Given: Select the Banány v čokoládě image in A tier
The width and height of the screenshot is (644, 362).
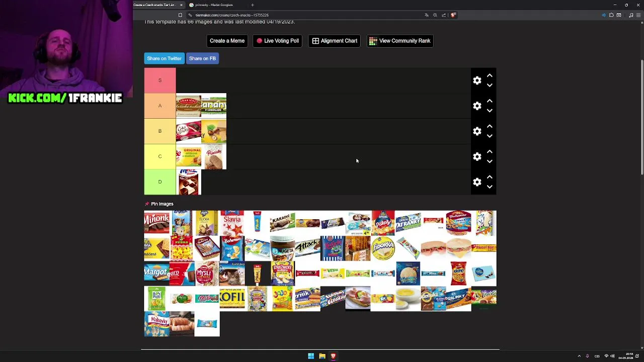Looking at the screenshot, I should coord(214,106).
